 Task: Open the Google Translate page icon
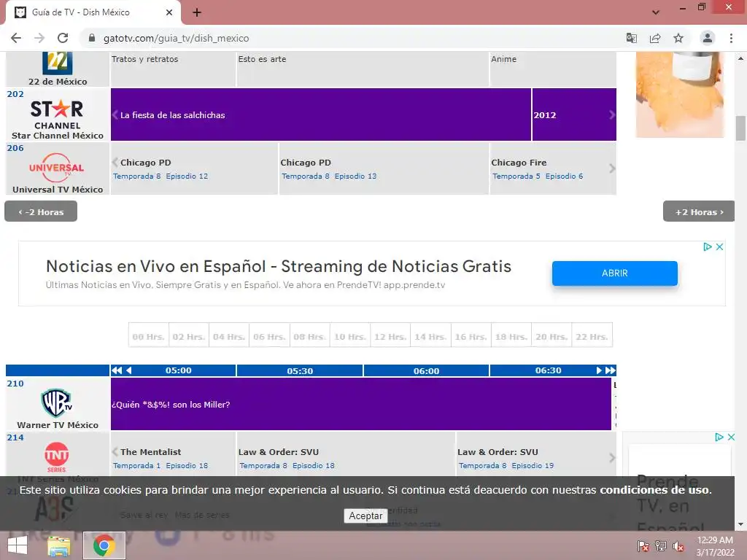point(631,38)
